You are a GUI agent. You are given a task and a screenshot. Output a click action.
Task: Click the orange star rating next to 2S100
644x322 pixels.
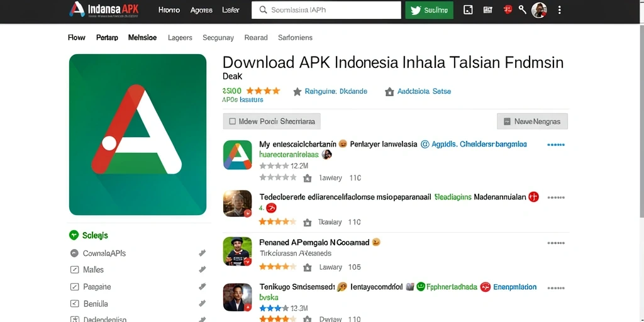[x=263, y=91]
